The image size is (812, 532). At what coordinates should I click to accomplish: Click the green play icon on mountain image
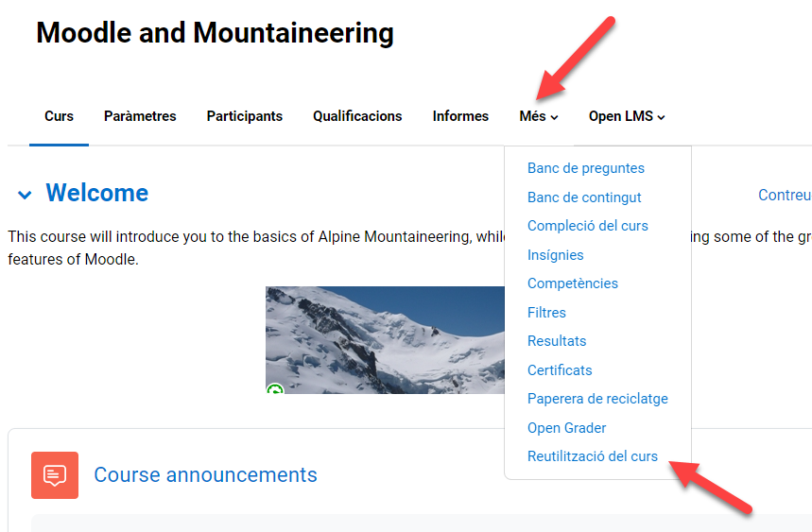(274, 389)
